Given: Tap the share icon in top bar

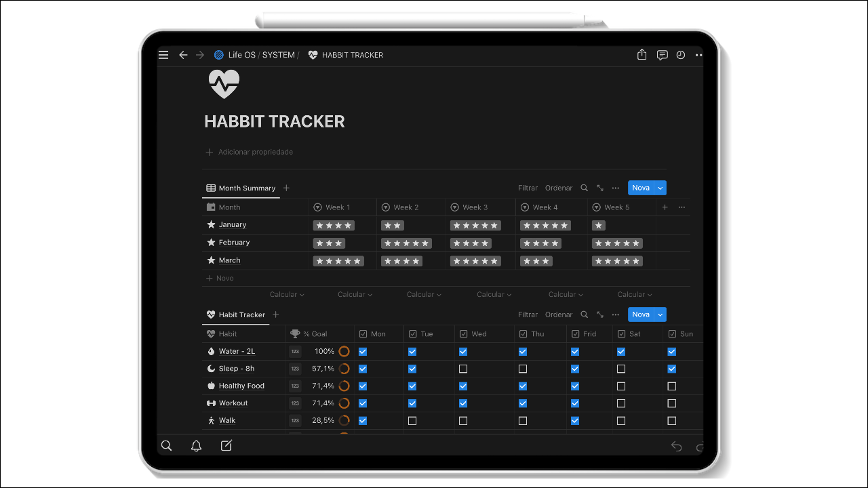Looking at the screenshot, I should tap(642, 55).
